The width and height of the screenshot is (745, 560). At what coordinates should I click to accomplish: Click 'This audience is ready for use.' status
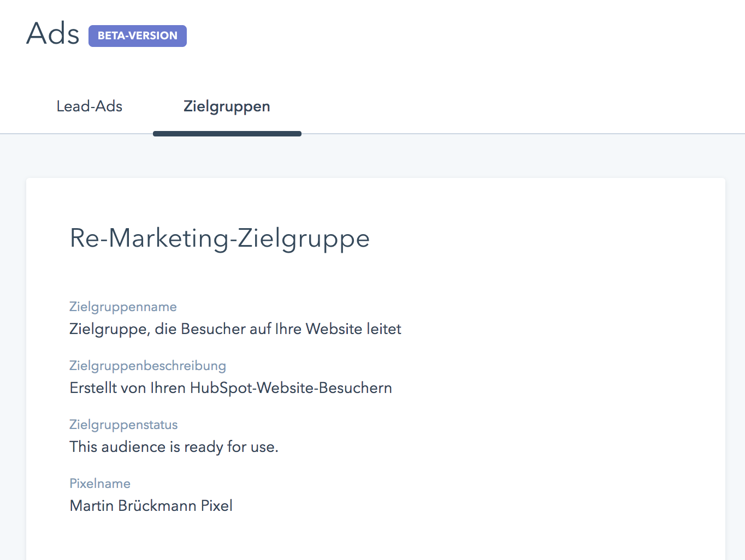coord(174,447)
